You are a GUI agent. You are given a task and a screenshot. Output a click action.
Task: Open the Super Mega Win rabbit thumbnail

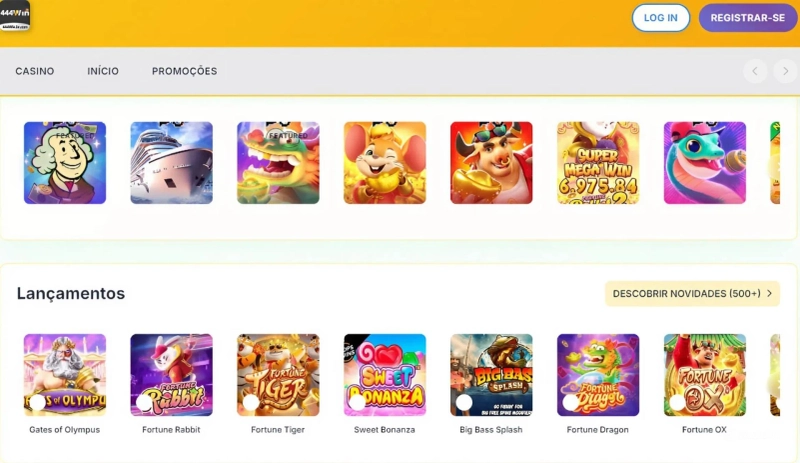[x=598, y=163]
